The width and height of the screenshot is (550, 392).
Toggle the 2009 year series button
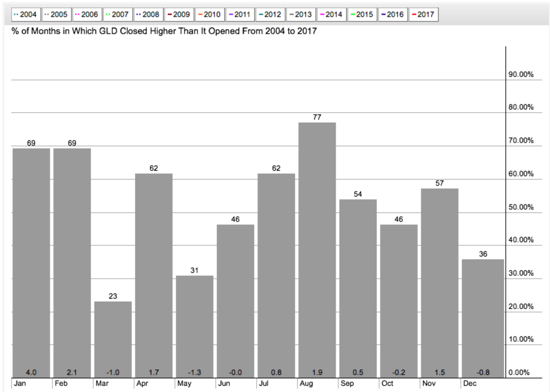point(179,15)
